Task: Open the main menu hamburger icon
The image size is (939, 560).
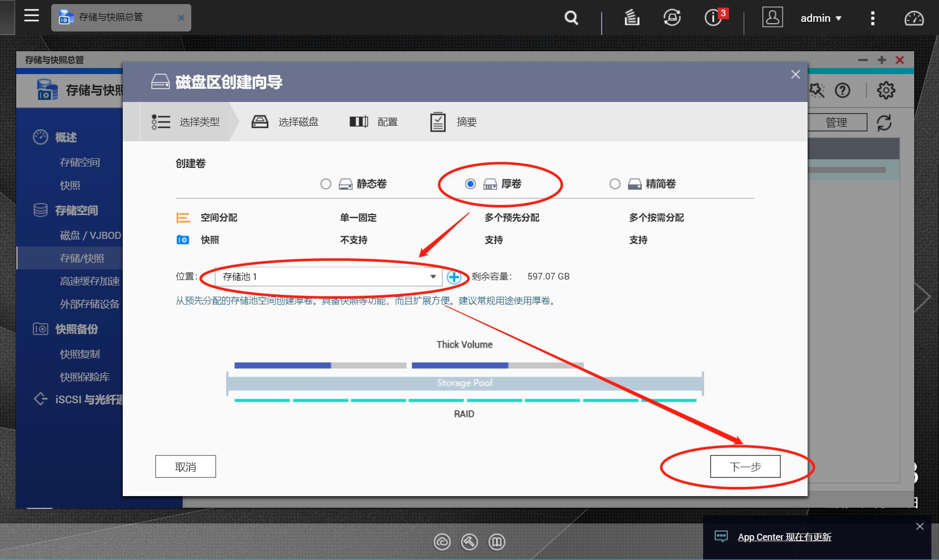Action: tap(31, 16)
